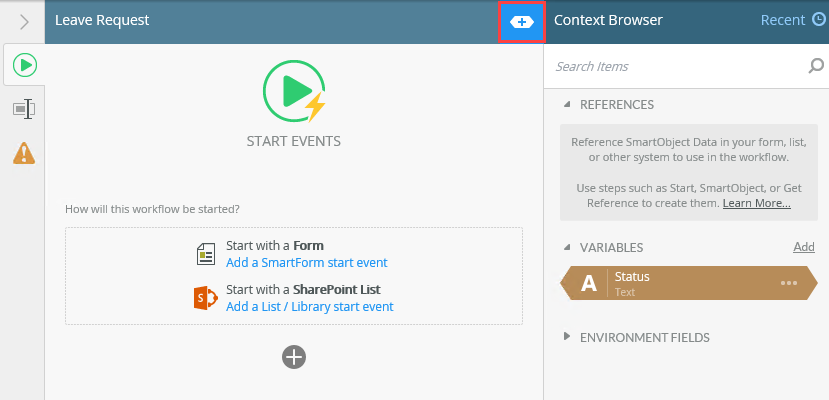Click Add a SmartForm start event link

[x=306, y=263]
